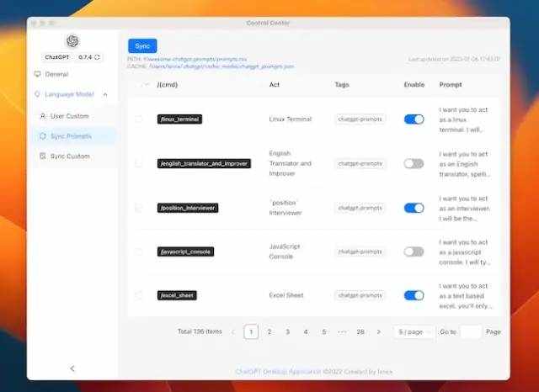The height and width of the screenshot is (392, 539).
Task: Click the Act column header
Action: click(x=275, y=84)
